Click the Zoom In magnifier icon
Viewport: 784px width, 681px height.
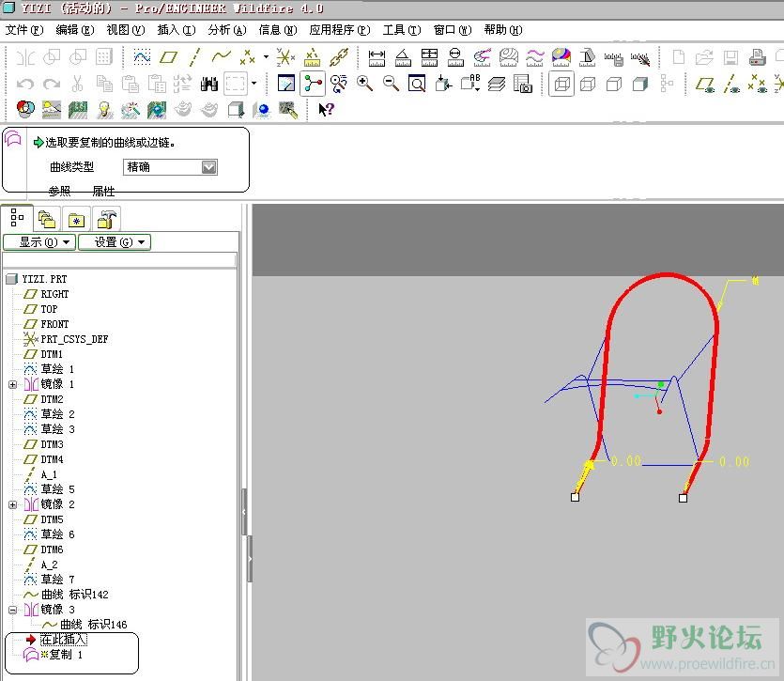point(364,84)
